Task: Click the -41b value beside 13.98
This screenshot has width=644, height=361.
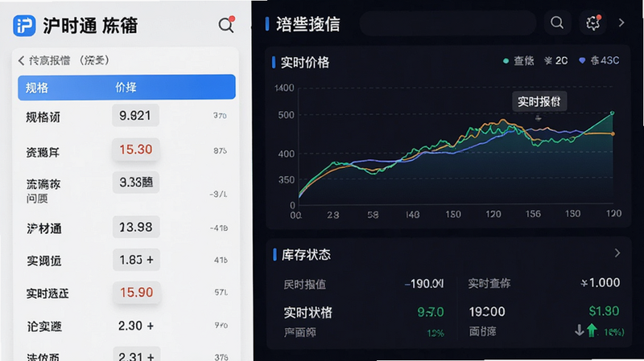Action: tap(219, 228)
